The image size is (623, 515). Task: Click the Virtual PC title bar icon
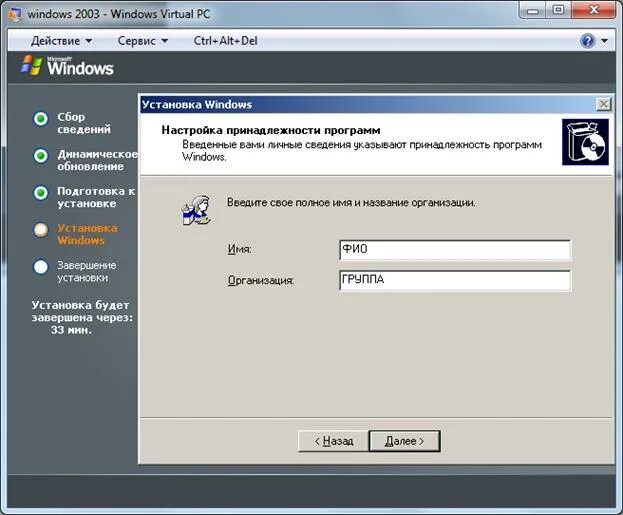pos(14,14)
